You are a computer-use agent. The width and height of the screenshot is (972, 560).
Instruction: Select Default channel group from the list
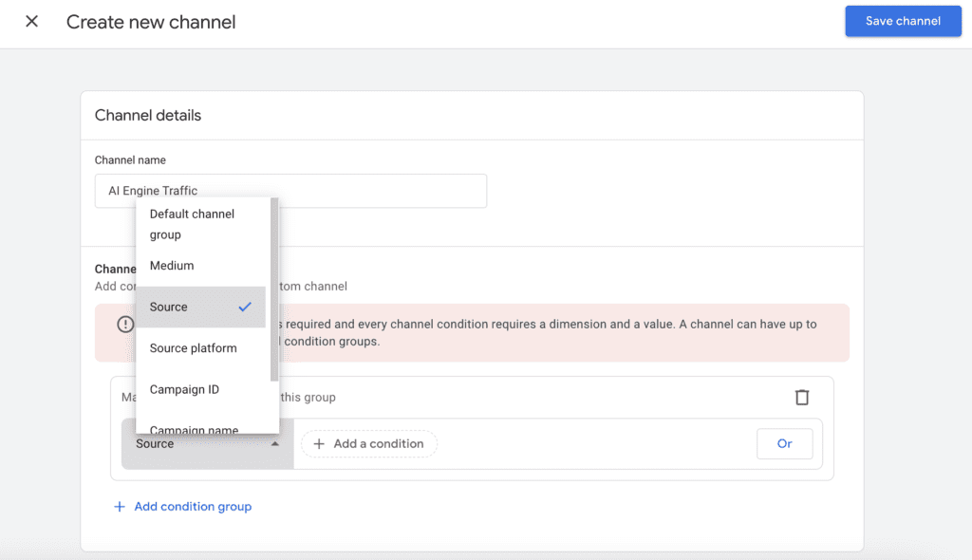click(x=192, y=224)
